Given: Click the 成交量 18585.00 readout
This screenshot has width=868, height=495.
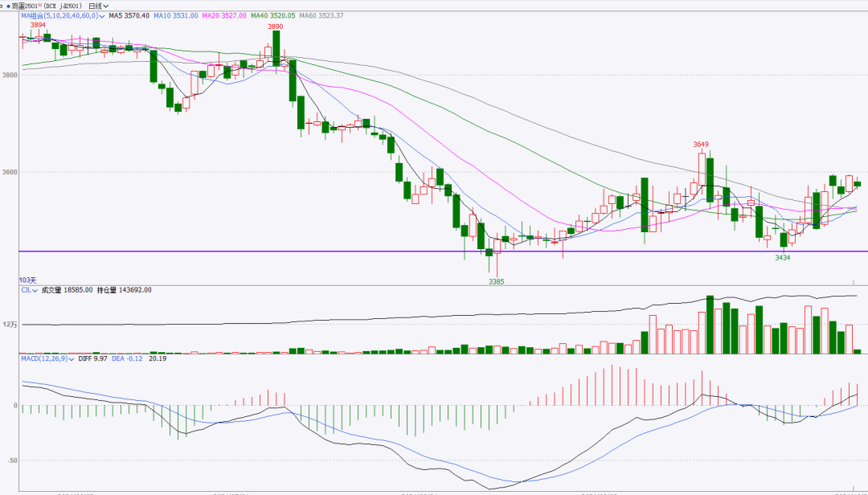Looking at the screenshot, I should [67, 290].
